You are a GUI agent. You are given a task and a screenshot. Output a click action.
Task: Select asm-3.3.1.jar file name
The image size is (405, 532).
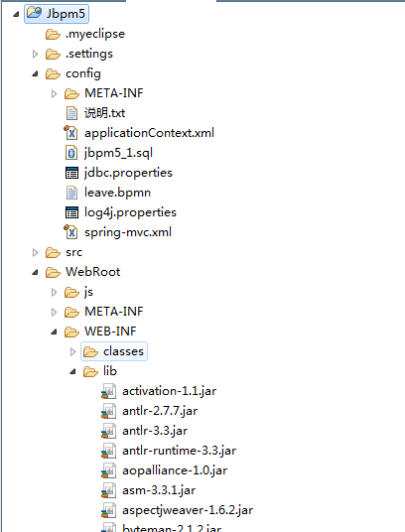point(159,490)
